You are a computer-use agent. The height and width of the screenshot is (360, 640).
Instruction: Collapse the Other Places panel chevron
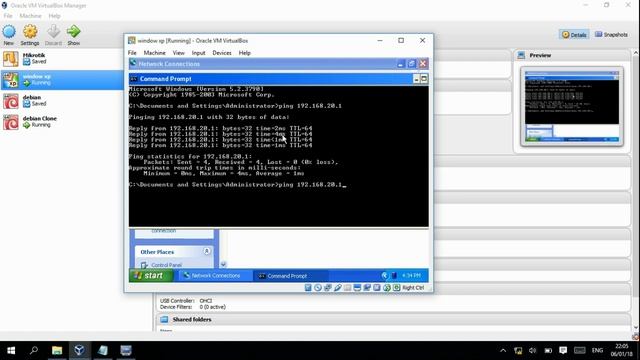(x=207, y=251)
